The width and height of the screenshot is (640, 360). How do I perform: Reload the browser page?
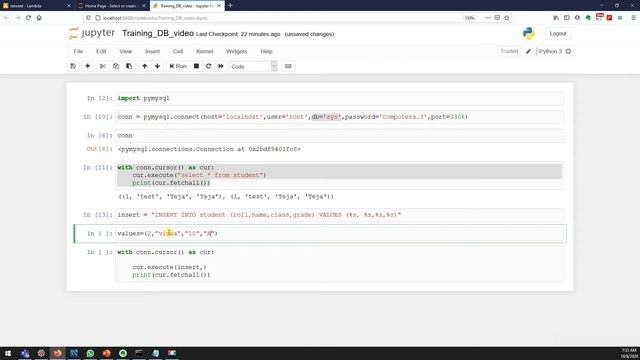coord(28,18)
